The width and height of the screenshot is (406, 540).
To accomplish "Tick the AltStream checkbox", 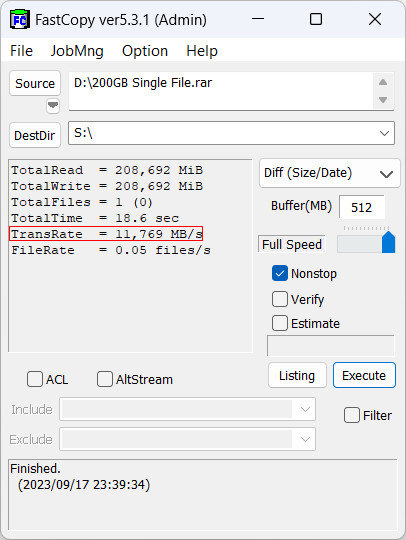I will point(105,379).
